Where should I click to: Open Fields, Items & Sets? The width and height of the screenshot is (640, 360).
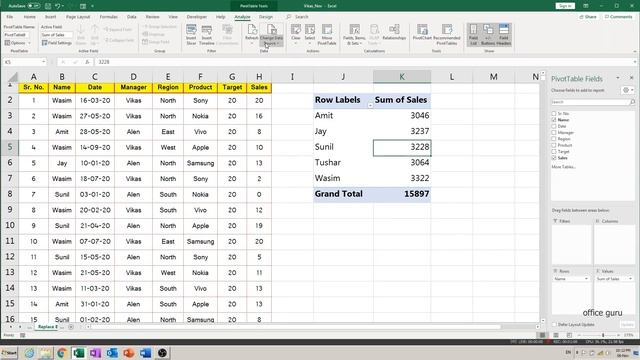pos(354,34)
